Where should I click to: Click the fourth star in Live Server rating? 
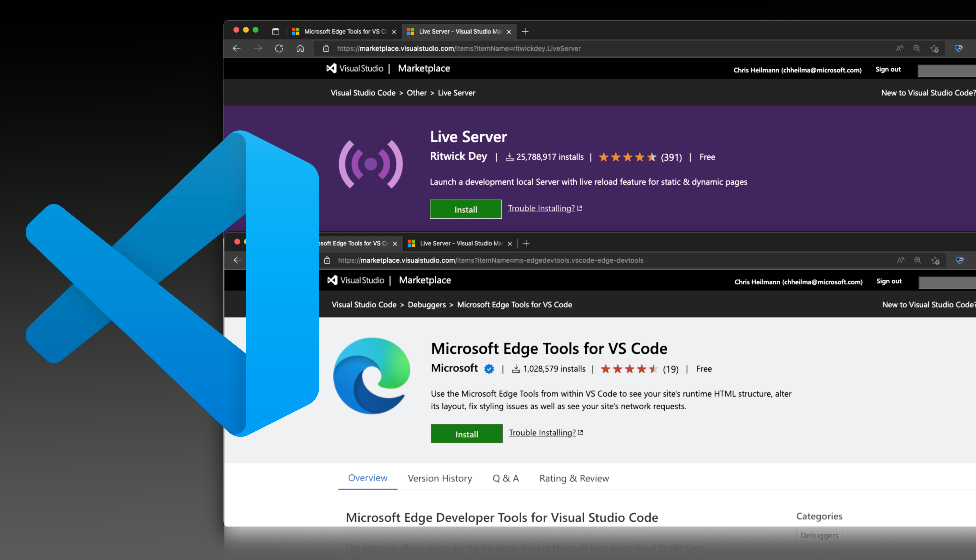click(x=640, y=157)
